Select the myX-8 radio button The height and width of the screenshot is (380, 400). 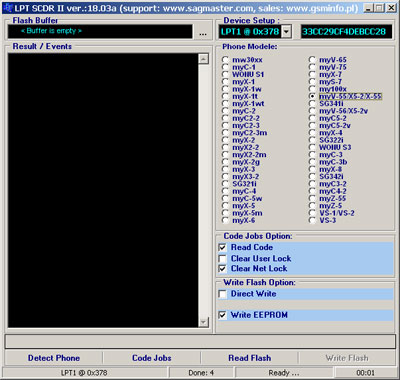coord(312,169)
